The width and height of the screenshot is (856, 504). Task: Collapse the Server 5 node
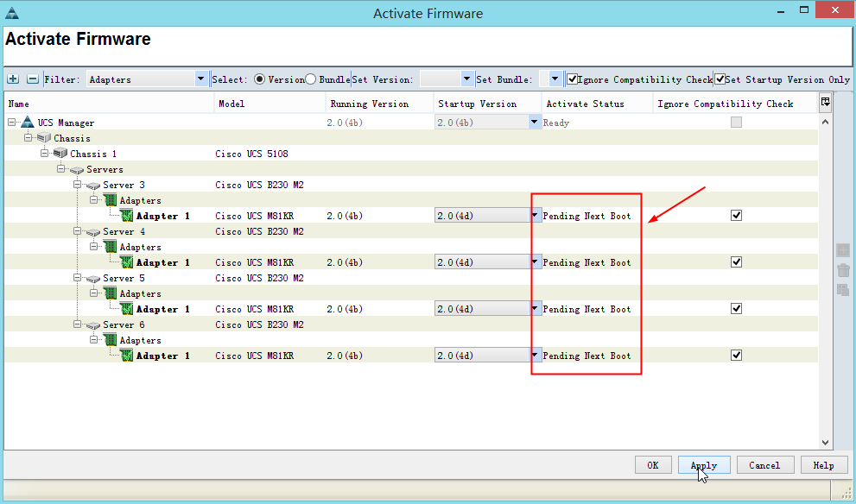tap(78, 278)
